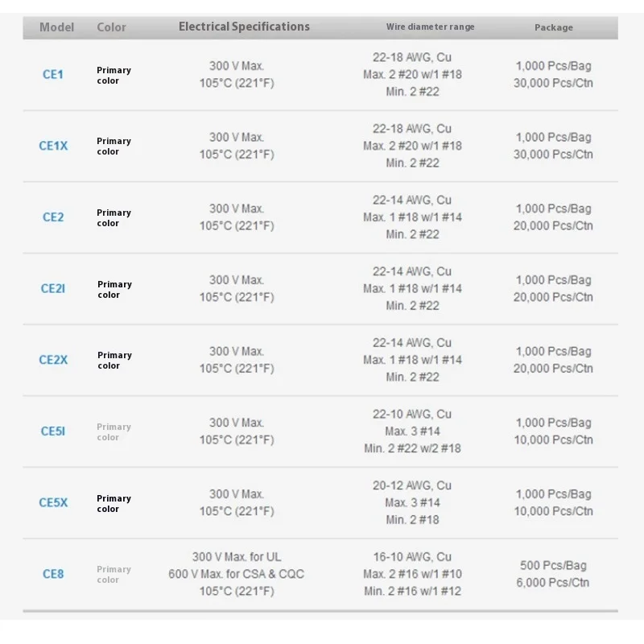The width and height of the screenshot is (644, 644).
Task: Click the 20-12 AWG, Cu wire range
Action: 412,485
